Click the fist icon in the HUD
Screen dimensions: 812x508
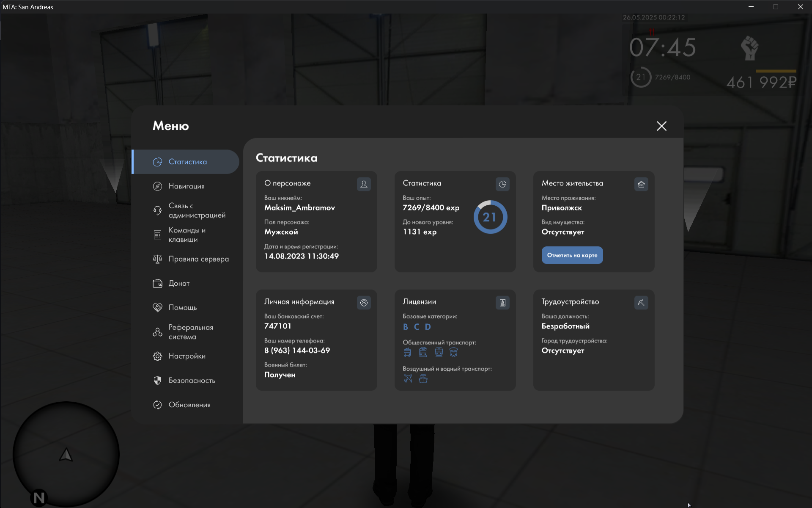(x=750, y=48)
